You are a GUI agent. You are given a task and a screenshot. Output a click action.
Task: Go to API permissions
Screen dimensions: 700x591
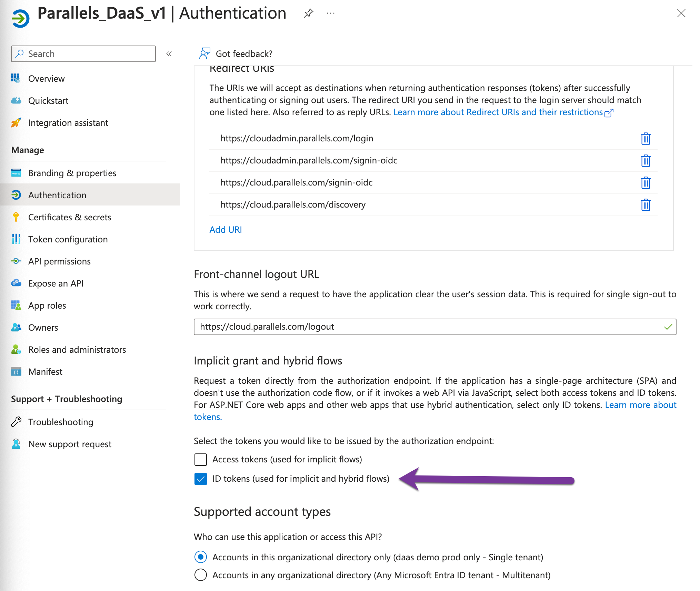(x=59, y=261)
